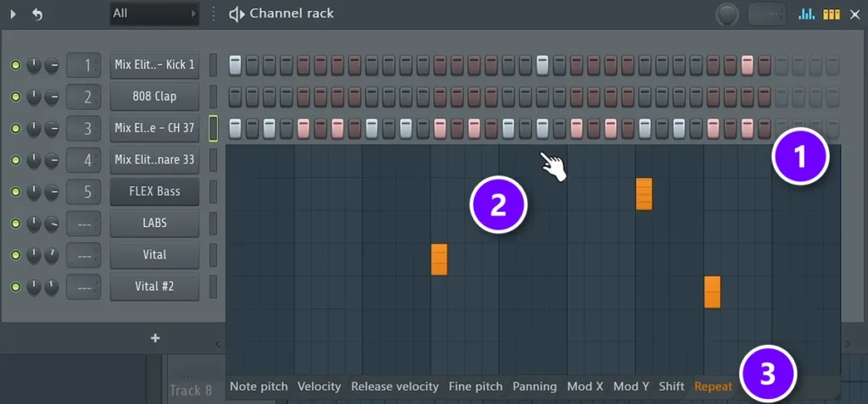Mute the 808 Clap channel

(x=15, y=97)
